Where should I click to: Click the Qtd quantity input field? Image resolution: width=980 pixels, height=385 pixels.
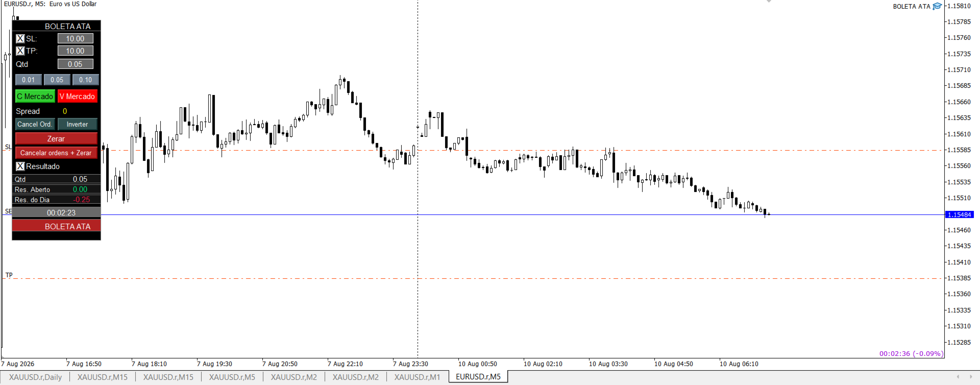click(75, 64)
